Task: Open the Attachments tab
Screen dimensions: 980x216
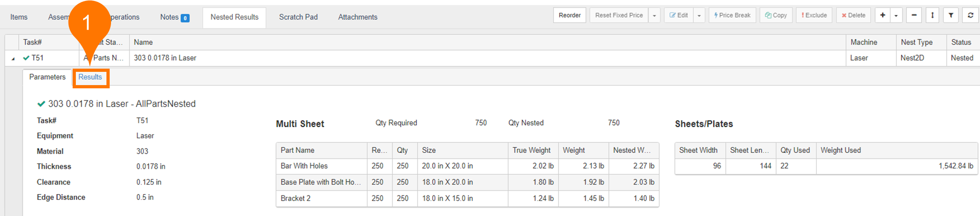Action: (x=357, y=17)
